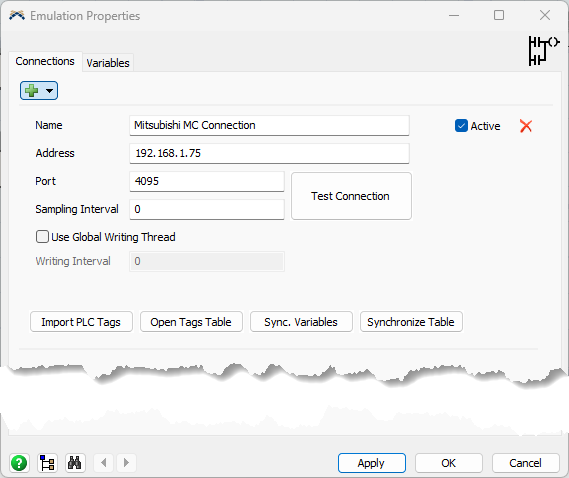Go to previous object with left arrow

point(104,463)
